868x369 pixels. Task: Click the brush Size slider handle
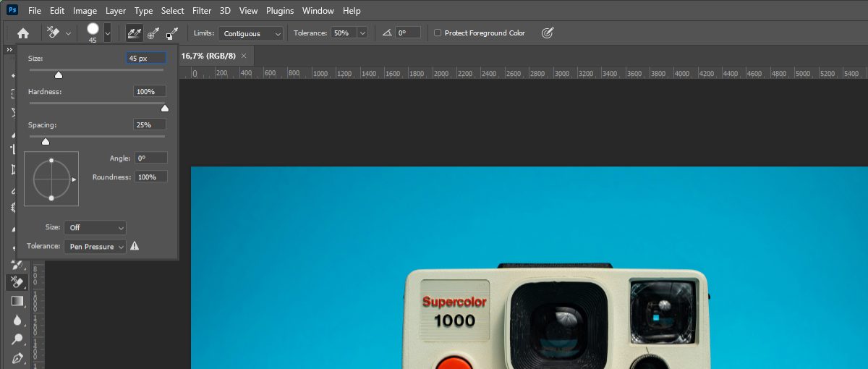pyautogui.click(x=59, y=75)
